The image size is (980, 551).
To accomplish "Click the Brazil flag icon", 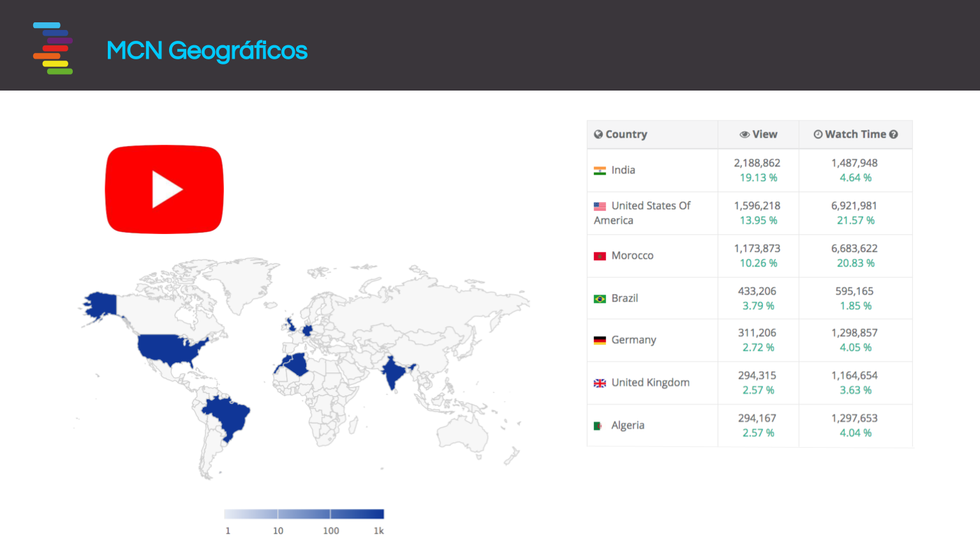I will tap(600, 299).
